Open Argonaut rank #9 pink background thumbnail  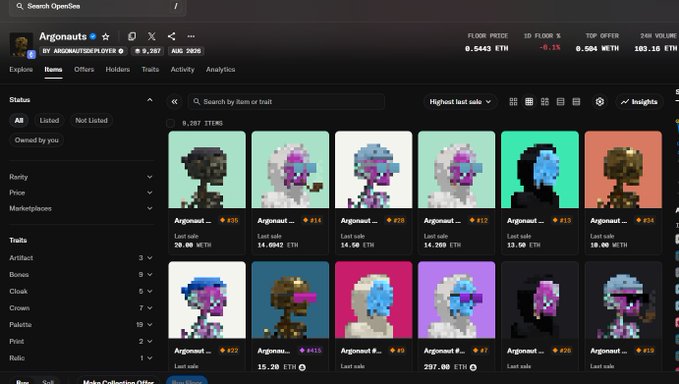(374, 300)
